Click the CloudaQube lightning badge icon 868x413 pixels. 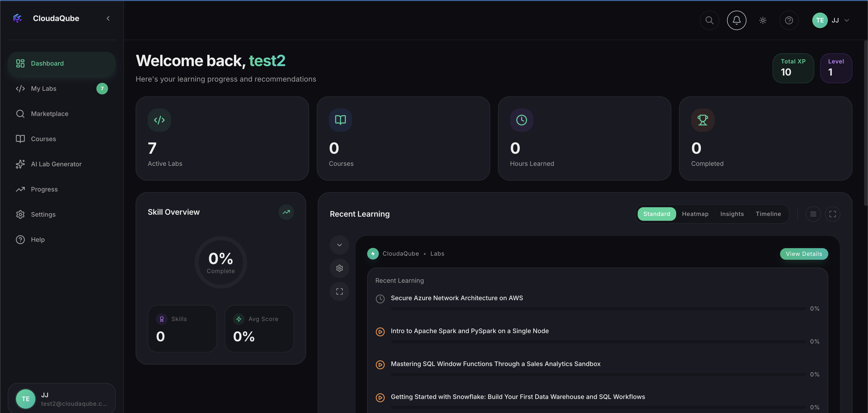373,254
